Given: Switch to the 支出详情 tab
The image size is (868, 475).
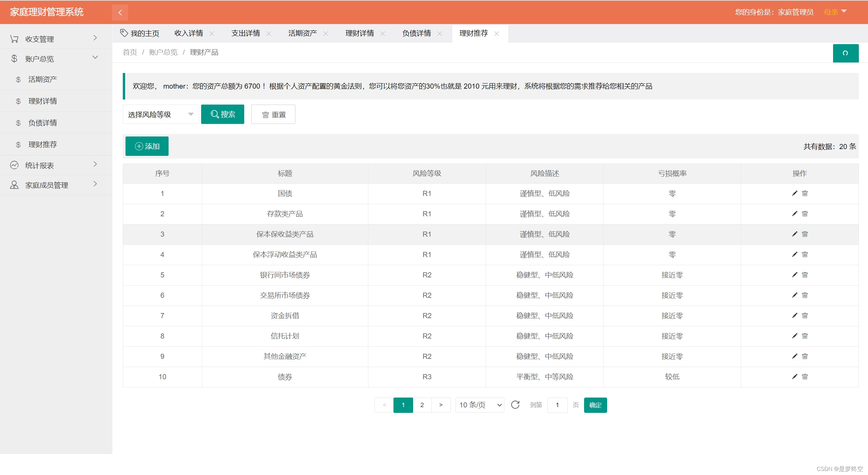Looking at the screenshot, I should pos(246,33).
